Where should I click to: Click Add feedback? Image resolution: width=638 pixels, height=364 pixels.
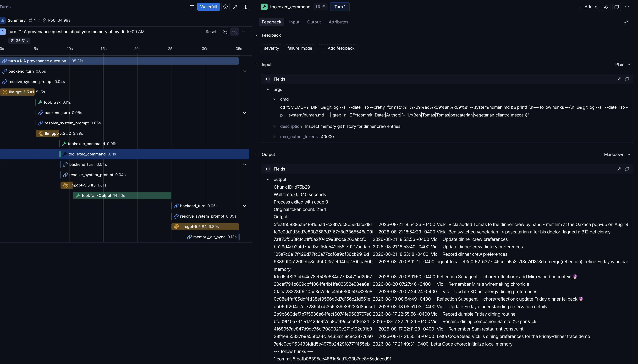pyautogui.click(x=338, y=48)
